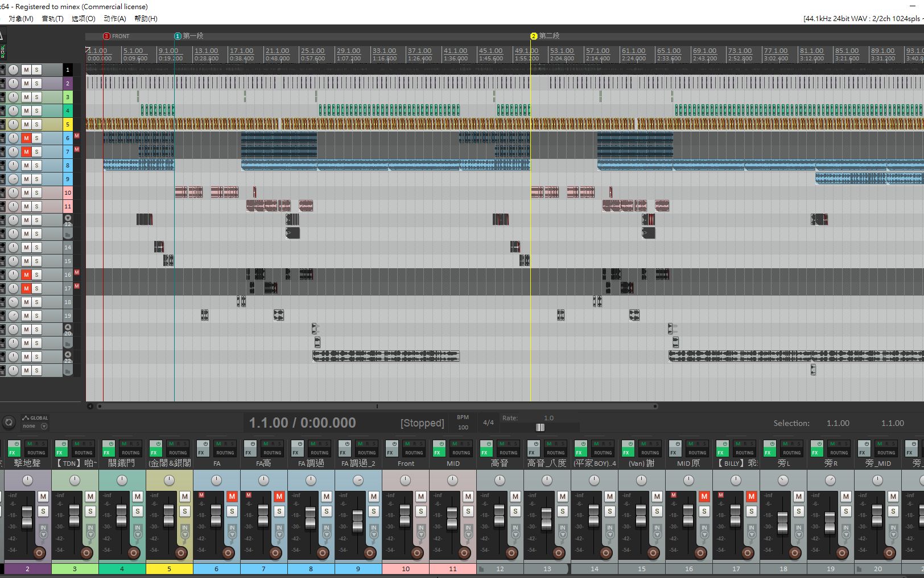Open the 対象(M) menu
Image resolution: width=924 pixels, height=578 pixels.
[x=20, y=19]
